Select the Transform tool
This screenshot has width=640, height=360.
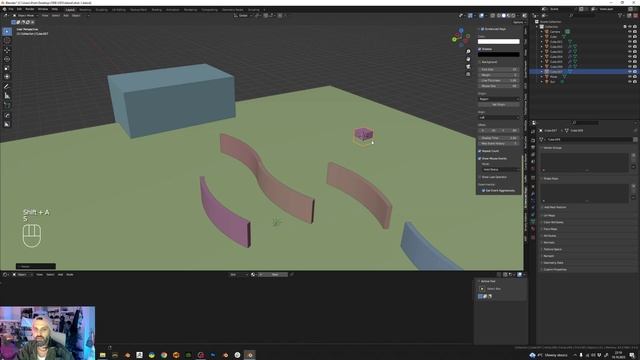[7, 77]
